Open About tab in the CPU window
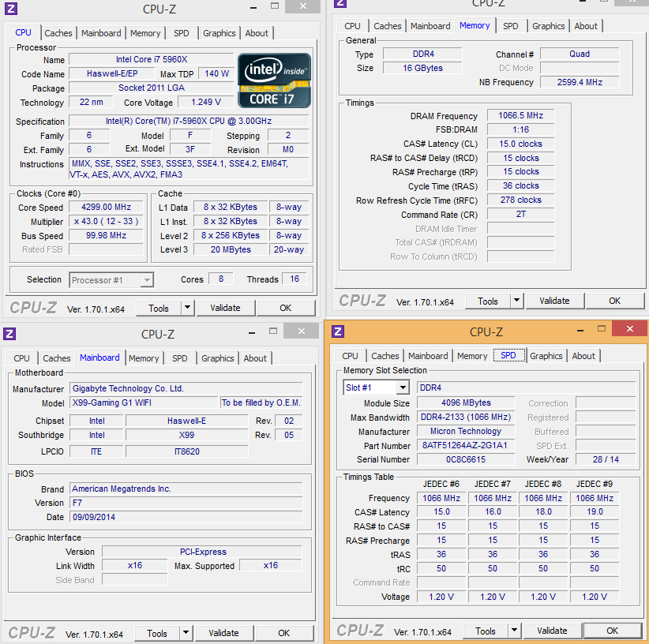This screenshot has width=649, height=644. tap(257, 33)
